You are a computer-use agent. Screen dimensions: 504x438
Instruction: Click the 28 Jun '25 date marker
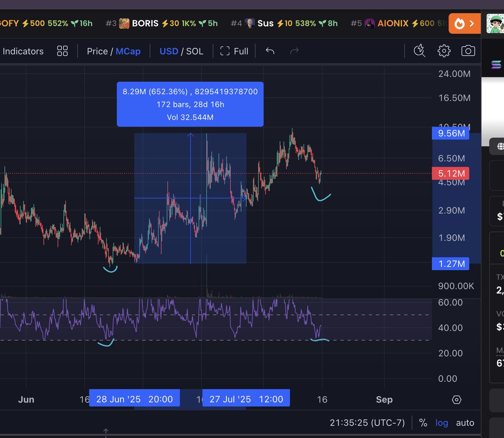134,399
